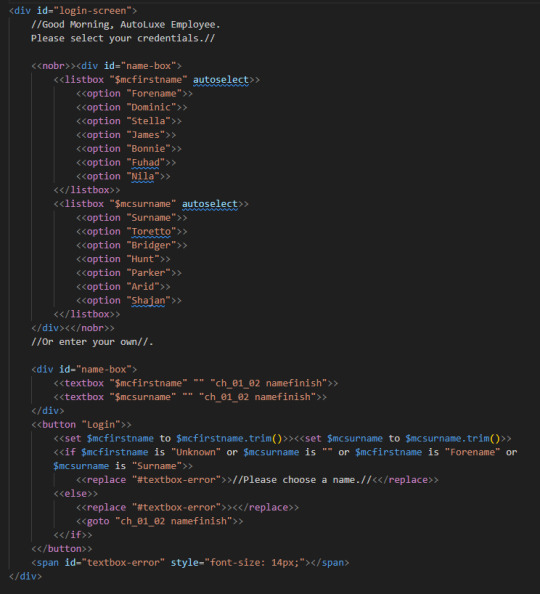This screenshot has height=594, width=540.
Task: Click the textbox "$mcfirstname" line
Action: click(196, 383)
